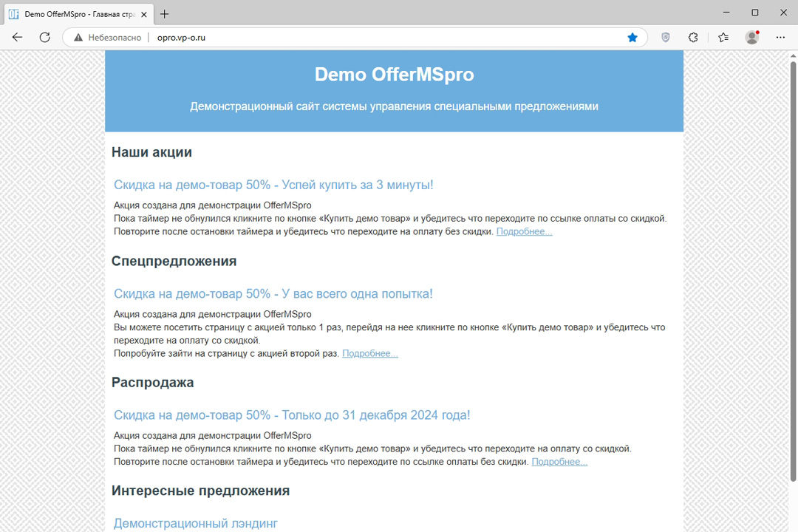This screenshot has width=798, height=532.
Task: Close the Demo OfferMSpro tab
Action: (144, 14)
